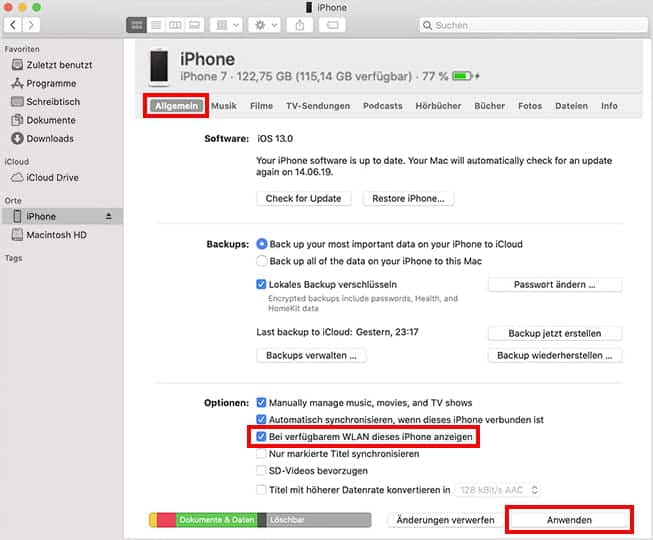Switch Finder to gallery view
This screenshot has height=540, width=653.
click(x=194, y=25)
